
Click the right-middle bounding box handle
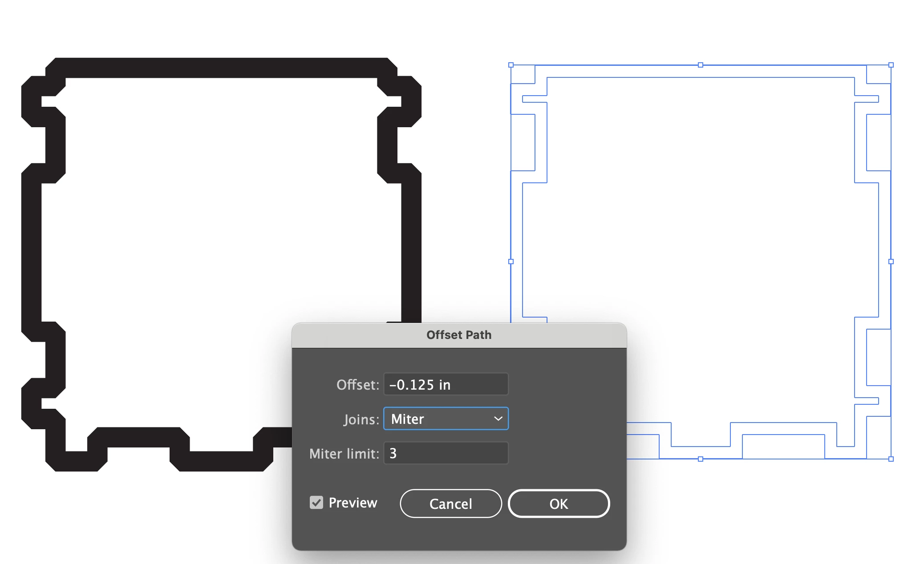[891, 262]
